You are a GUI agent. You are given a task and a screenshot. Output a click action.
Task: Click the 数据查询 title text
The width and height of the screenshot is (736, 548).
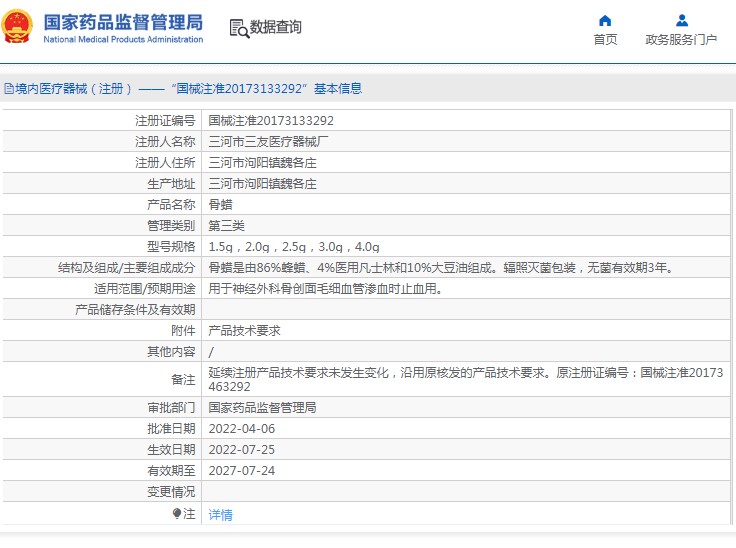(276, 27)
